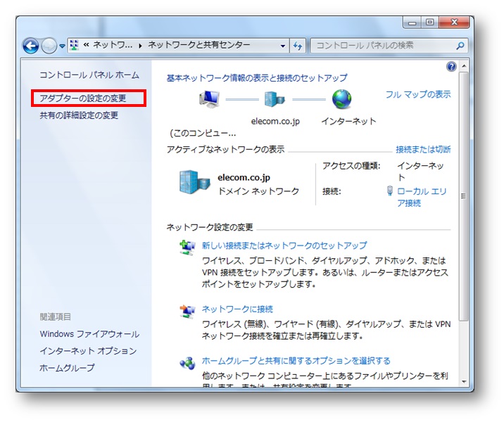
Task: Click the back navigation arrow
Action: (x=31, y=46)
